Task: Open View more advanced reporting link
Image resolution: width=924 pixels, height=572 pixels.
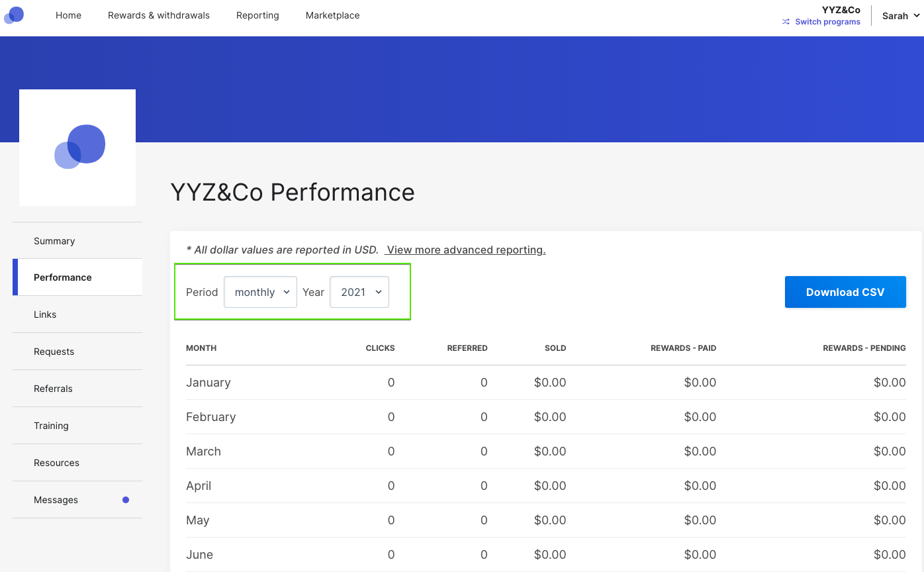Action: click(465, 250)
